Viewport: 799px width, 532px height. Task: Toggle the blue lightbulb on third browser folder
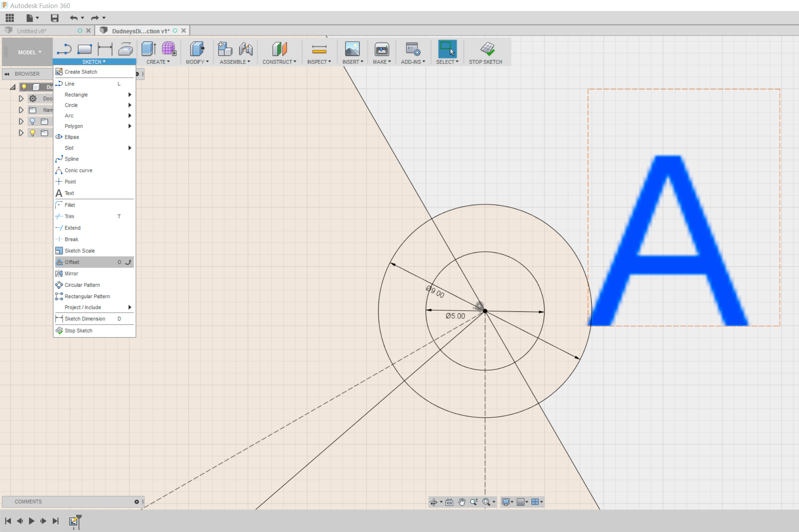(33, 121)
